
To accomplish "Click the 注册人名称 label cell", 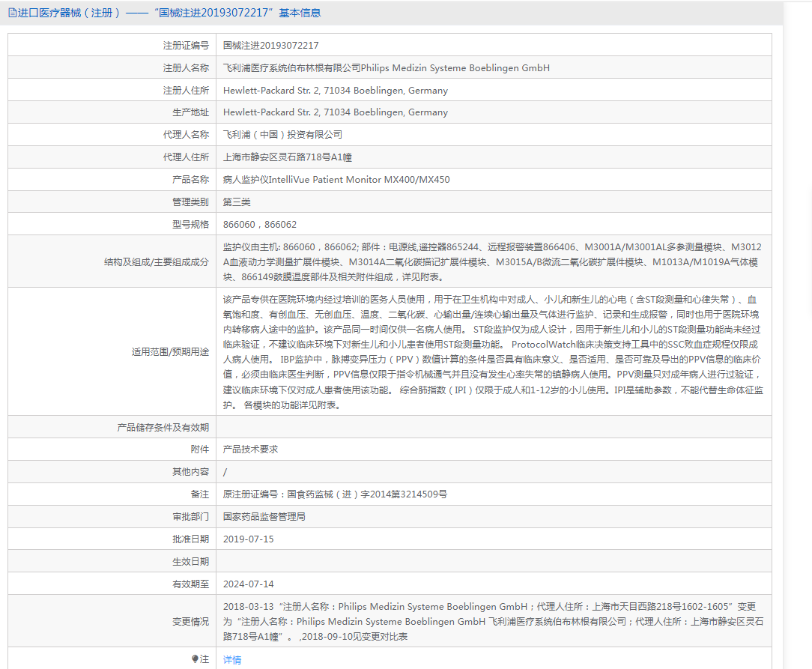I will click(112, 67).
